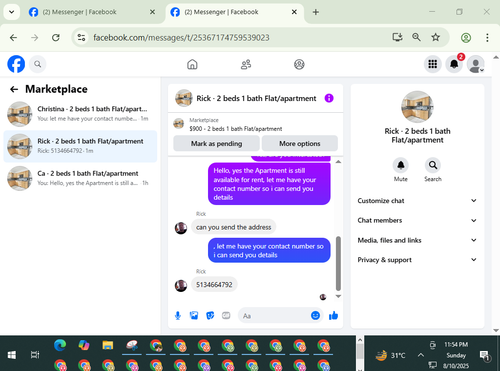Open the Groups icon in top navigation
Viewport: 500px width, 371px height.
tap(299, 64)
